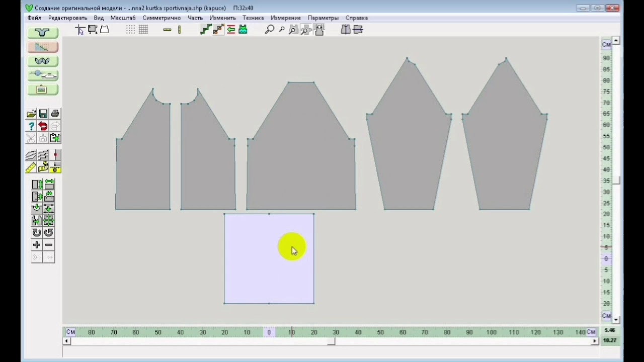Viewport: 644px width, 362px height.
Task: Click the green stair-step contour icon
Action: click(x=206, y=30)
